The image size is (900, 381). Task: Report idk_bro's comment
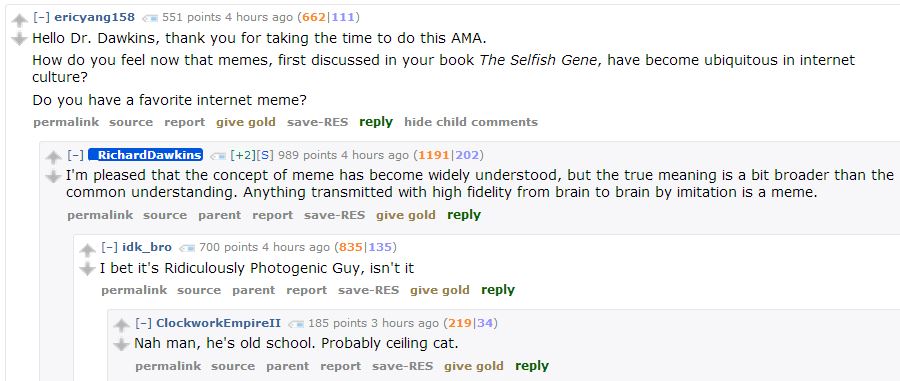pyautogui.click(x=307, y=290)
